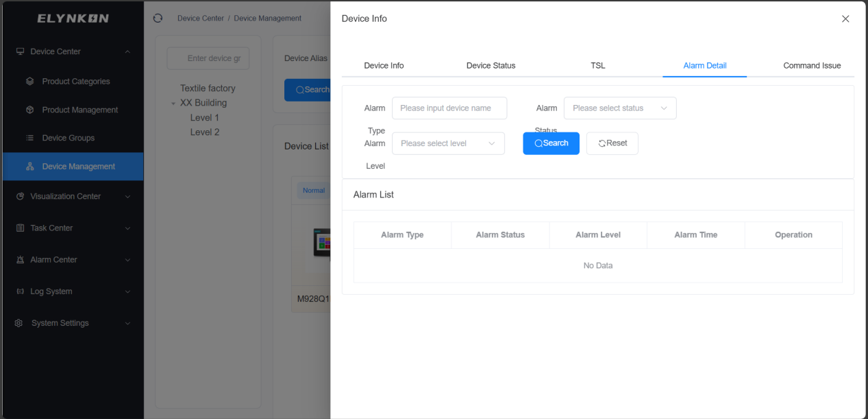Viewport: 868px width, 419px height.
Task: Open the Command Issue tab
Action: (x=812, y=66)
